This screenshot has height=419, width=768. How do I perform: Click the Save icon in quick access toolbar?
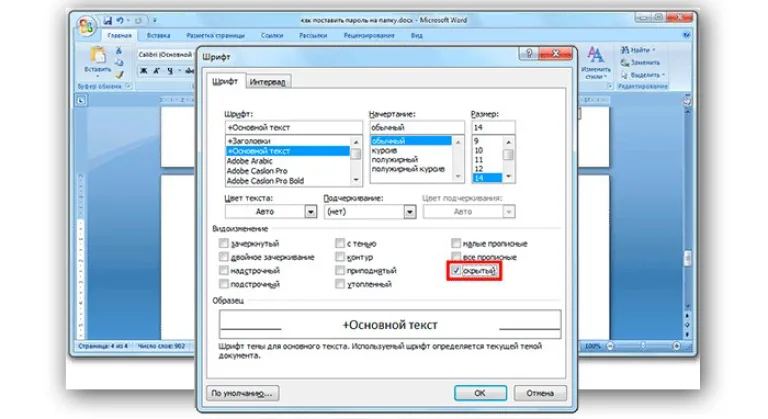pyautogui.click(x=107, y=21)
